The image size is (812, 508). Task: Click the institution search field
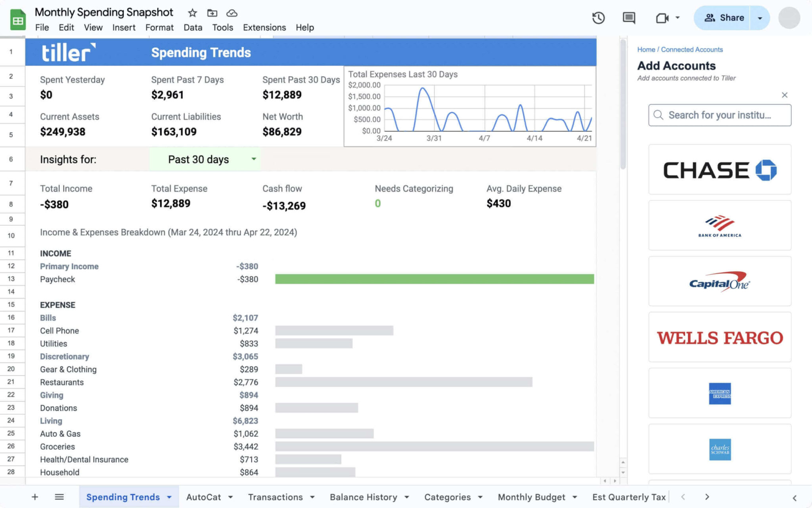coord(719,115)
